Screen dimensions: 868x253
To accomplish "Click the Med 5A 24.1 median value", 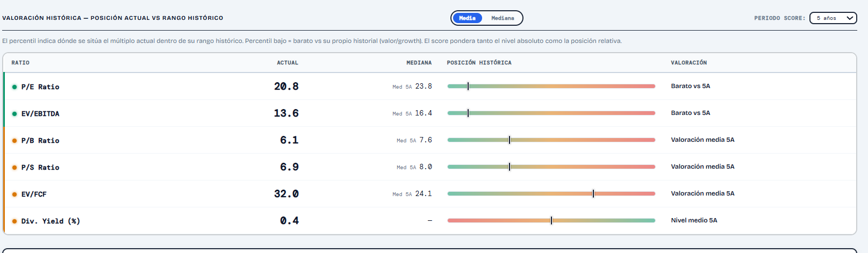I will click(x=412, y=194).
